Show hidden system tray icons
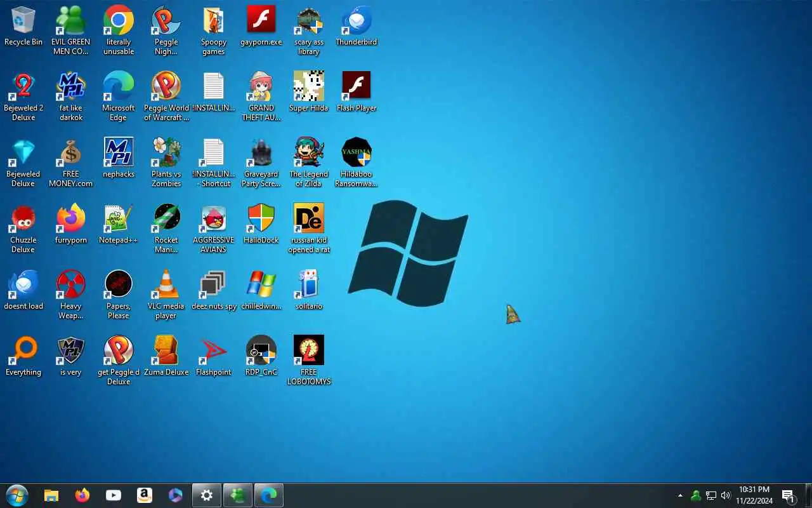The height and width of the screenshot is (508, 812). 680,495
